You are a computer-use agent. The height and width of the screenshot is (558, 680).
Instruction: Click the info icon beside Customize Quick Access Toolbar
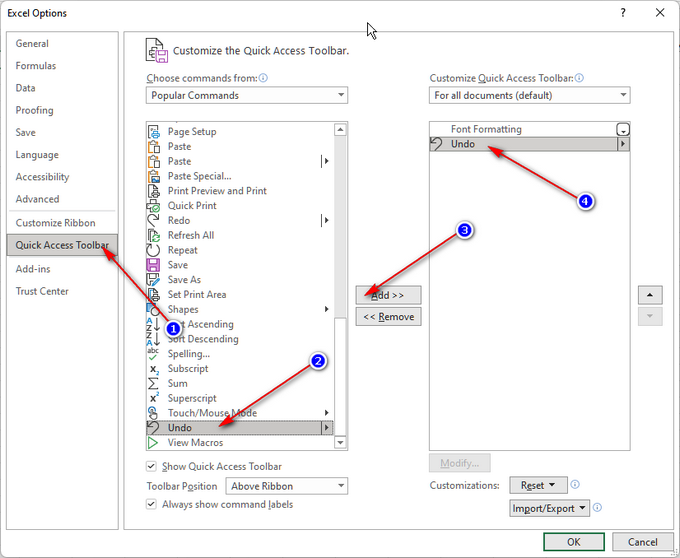point(579,78)
